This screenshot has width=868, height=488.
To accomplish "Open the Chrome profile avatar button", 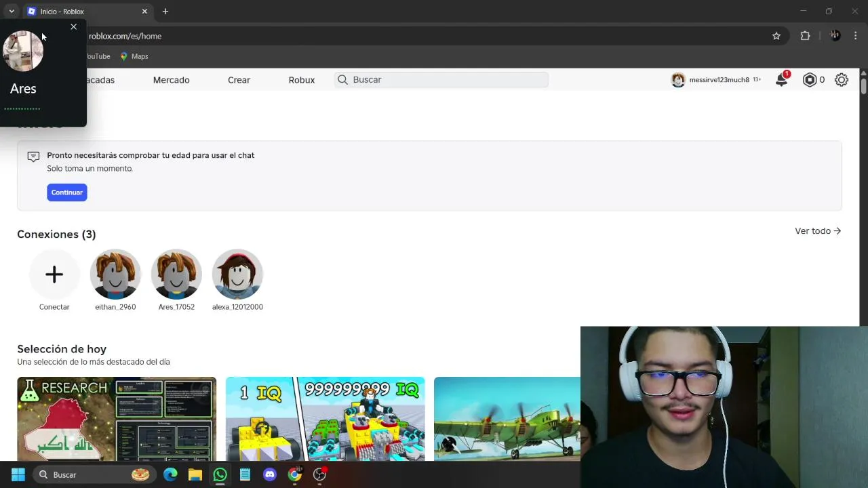I will (x=835, y=36).
